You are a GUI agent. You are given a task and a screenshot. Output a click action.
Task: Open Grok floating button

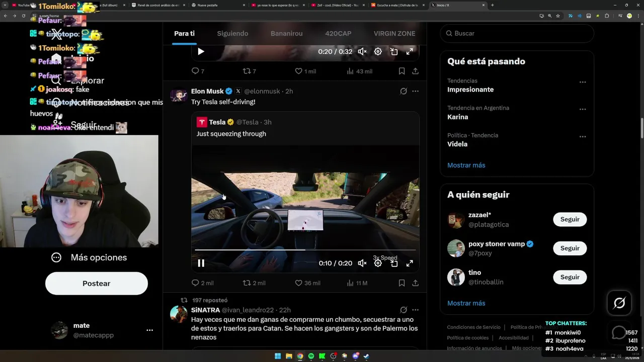point(619,303)
